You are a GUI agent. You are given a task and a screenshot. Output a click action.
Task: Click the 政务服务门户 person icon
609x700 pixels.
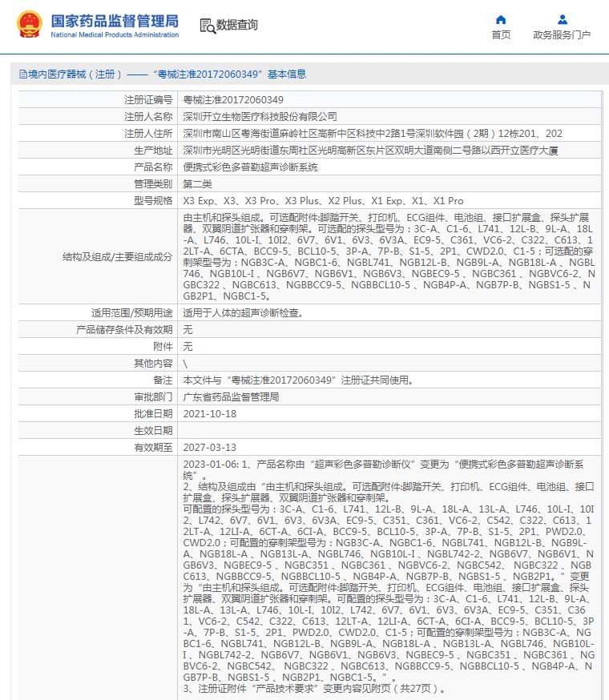pyautogui.click(x=562, y=20)
